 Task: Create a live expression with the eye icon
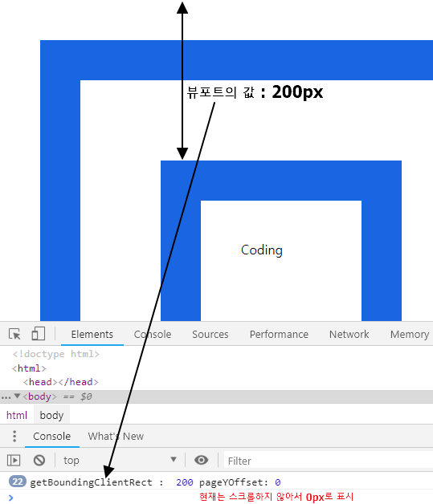(202, 461)
